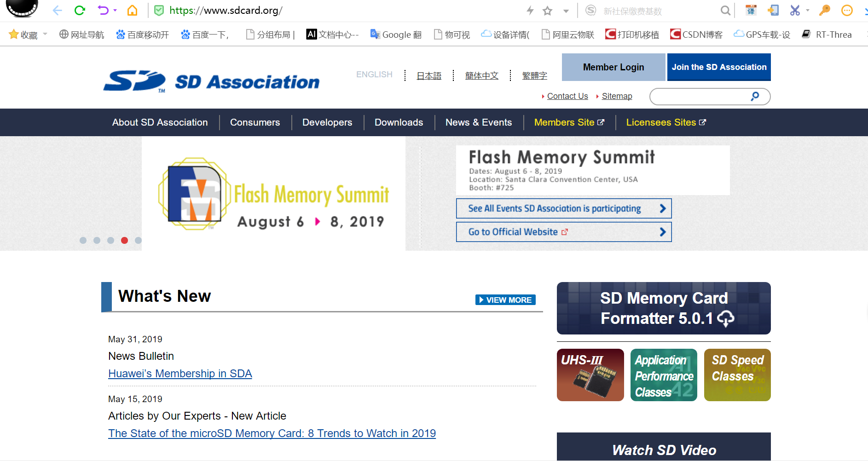Open the Licensees Sites menu link
868x461 pixels.
tap(666, 122)
